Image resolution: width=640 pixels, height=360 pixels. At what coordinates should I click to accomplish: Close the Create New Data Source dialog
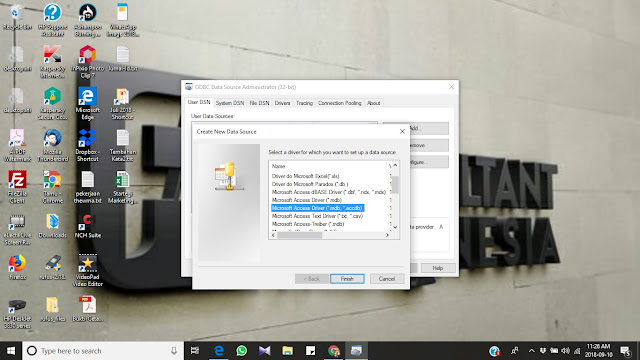point(402,131)
